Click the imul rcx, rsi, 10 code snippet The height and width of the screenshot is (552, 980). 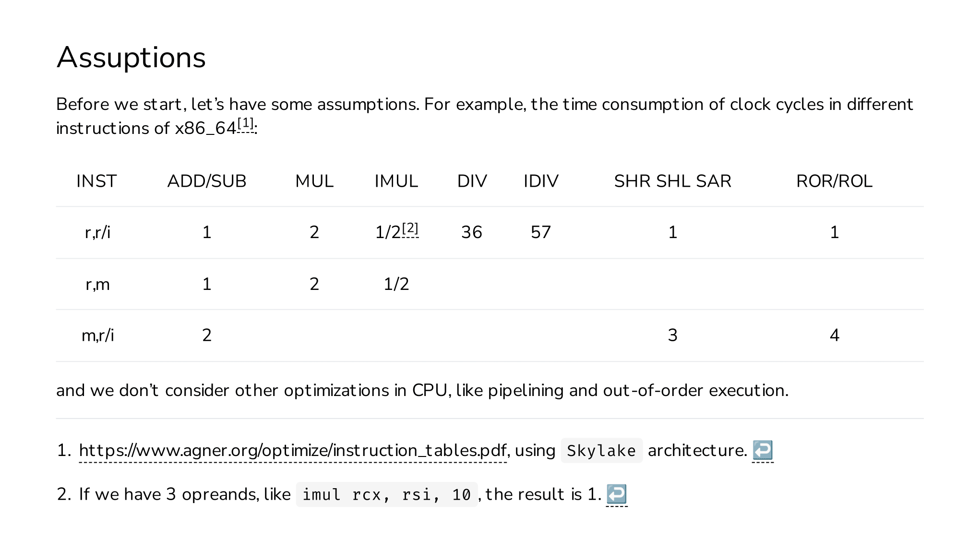[x=387, y=494]
